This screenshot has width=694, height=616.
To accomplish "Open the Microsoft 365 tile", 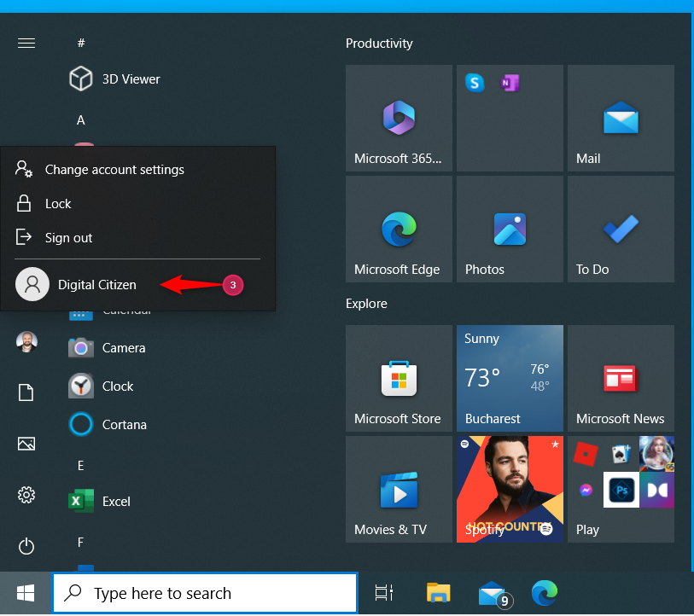I will click(399, 118).
